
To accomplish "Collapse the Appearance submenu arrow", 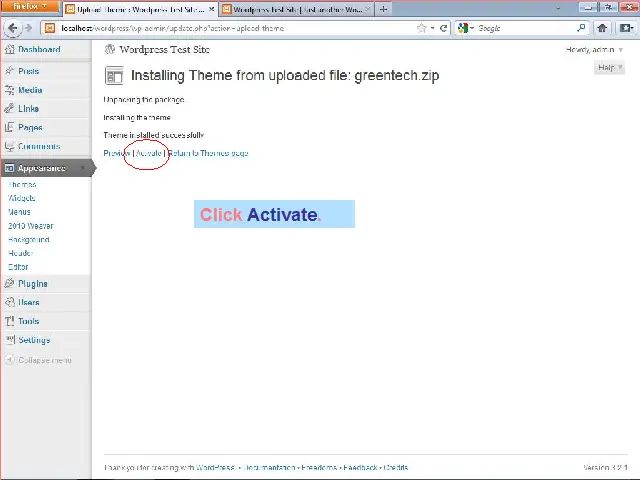I will [x=83, y=168].
